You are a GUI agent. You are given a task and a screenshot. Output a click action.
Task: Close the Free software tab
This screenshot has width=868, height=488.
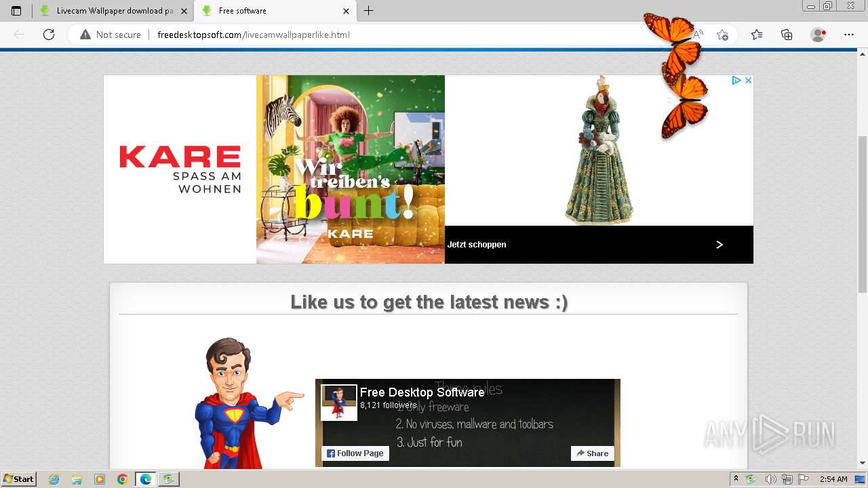tap(347, 11)
